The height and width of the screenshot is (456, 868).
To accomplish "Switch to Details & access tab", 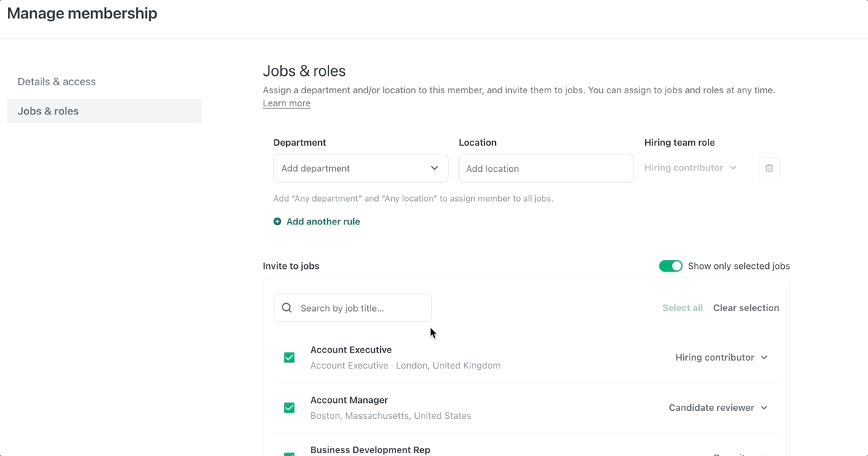I will pos(57,82).
